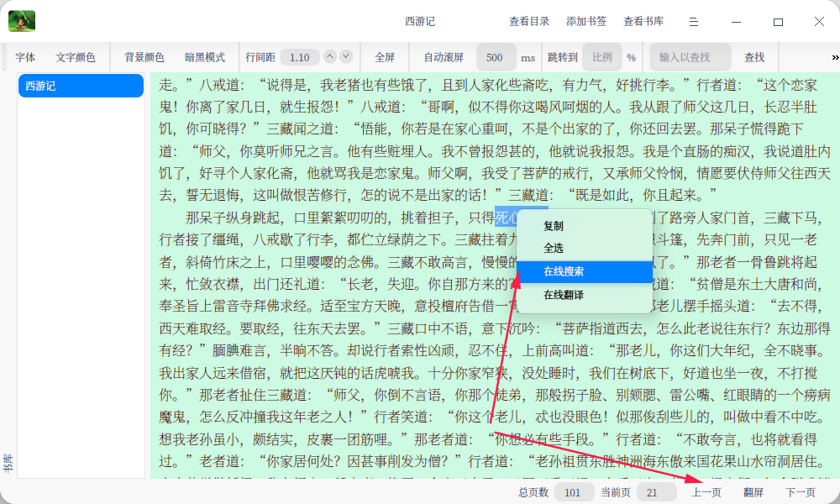Image resolution: width=840 pixels, height=504 pixels.
Task: Open the hamburger menu icon
Action: [694, 22]
